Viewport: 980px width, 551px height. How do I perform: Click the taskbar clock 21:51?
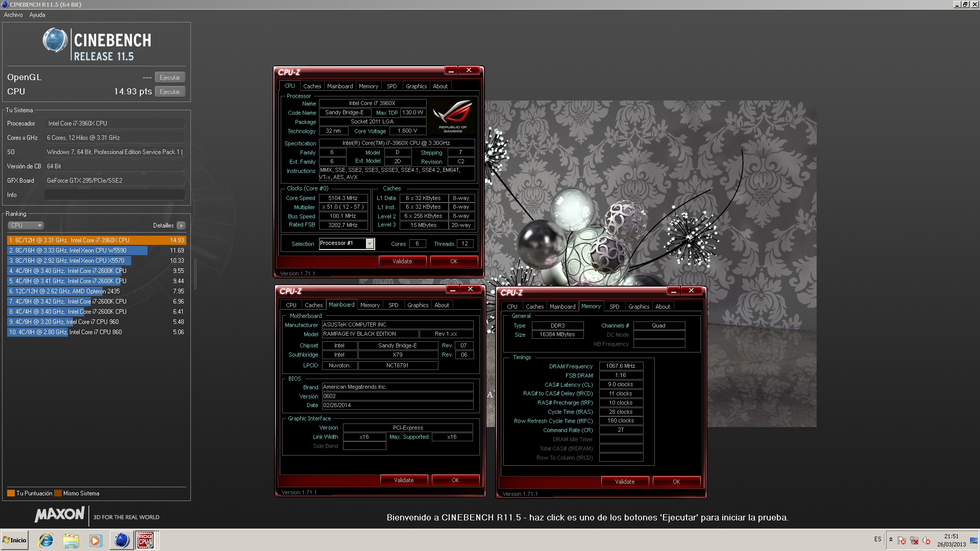click(951, 536)
